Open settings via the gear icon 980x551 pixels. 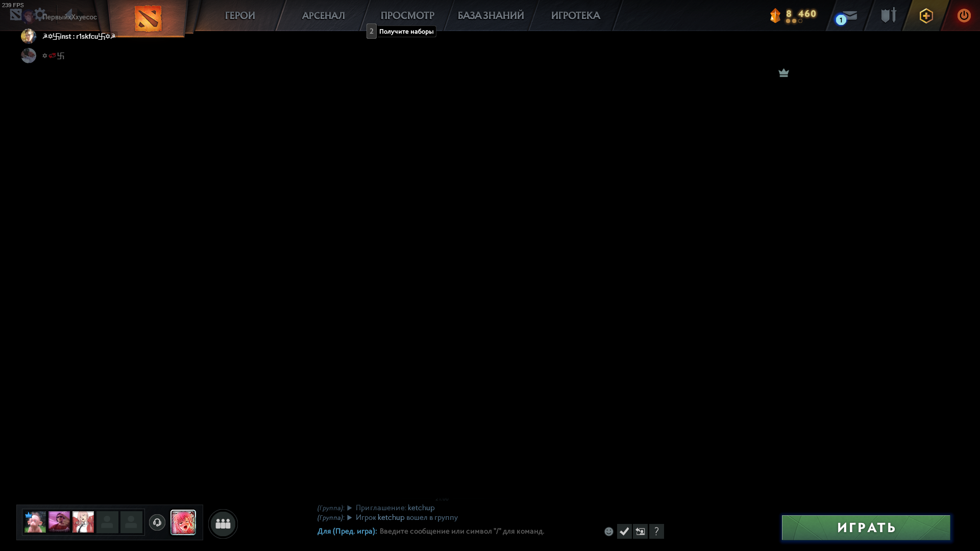point(40,14)
